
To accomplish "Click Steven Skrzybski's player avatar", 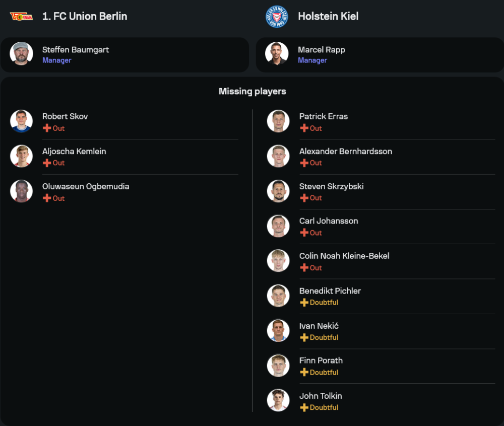I will [x=278, y=191].
